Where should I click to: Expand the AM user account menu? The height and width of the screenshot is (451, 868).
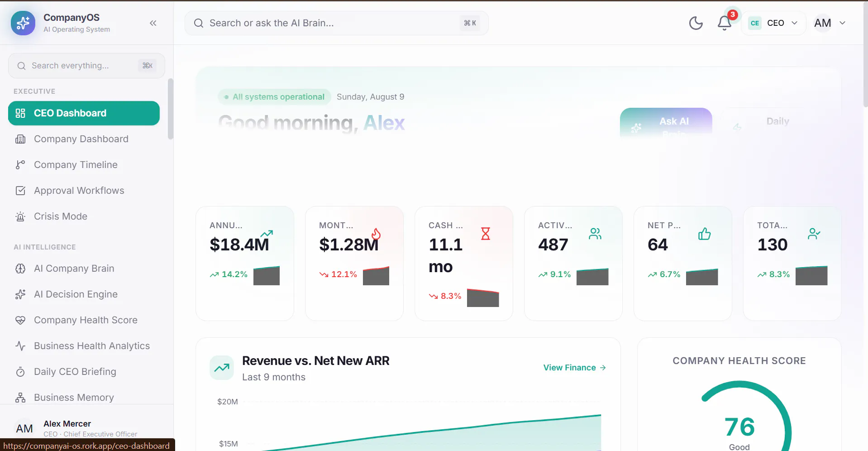tap(830, 23)
